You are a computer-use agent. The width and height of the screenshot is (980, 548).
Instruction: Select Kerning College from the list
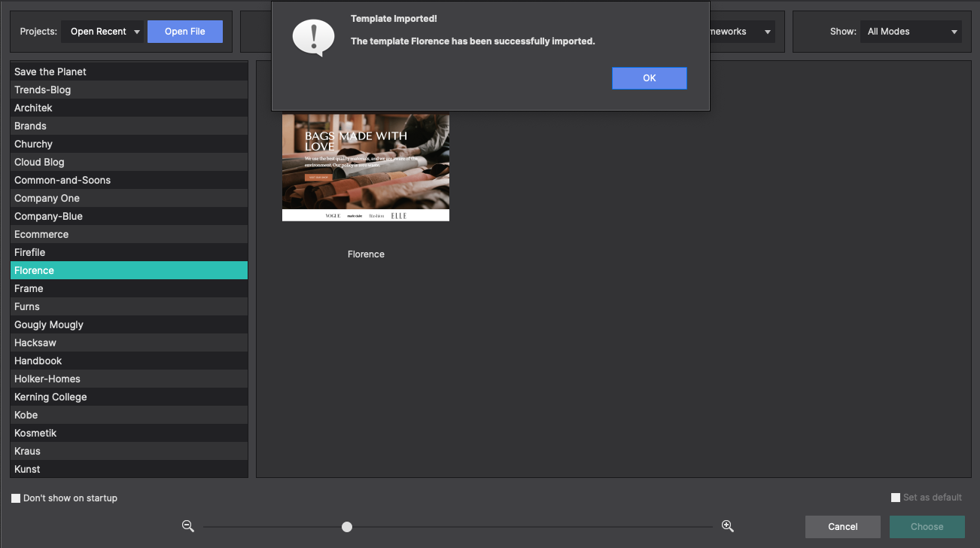click(129, 397)
